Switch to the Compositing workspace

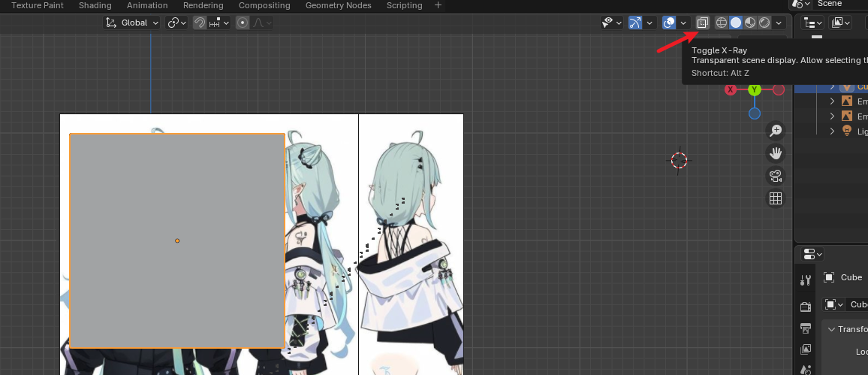pos(264,5)
